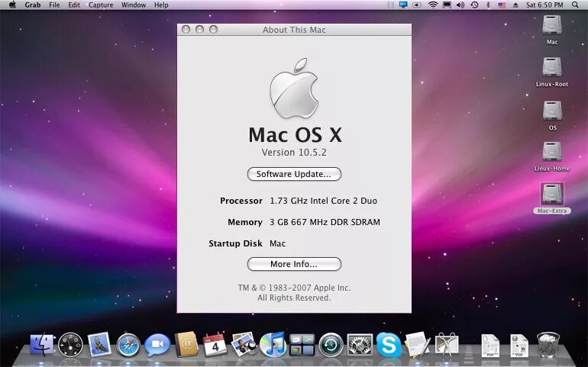This screenshot has width=588, height=367.
Task: Open the Help menu
Action: [x=161, y=5]
